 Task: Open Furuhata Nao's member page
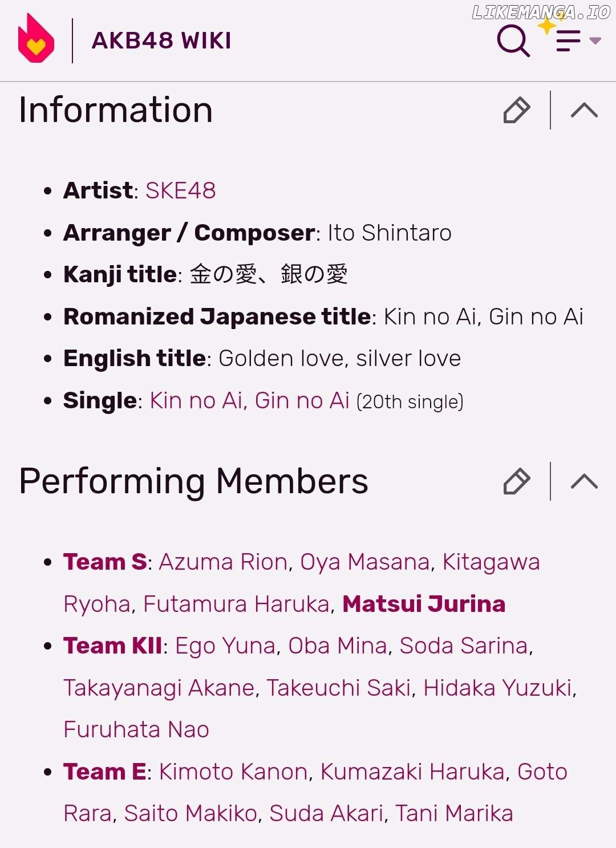tap(136, 729)
